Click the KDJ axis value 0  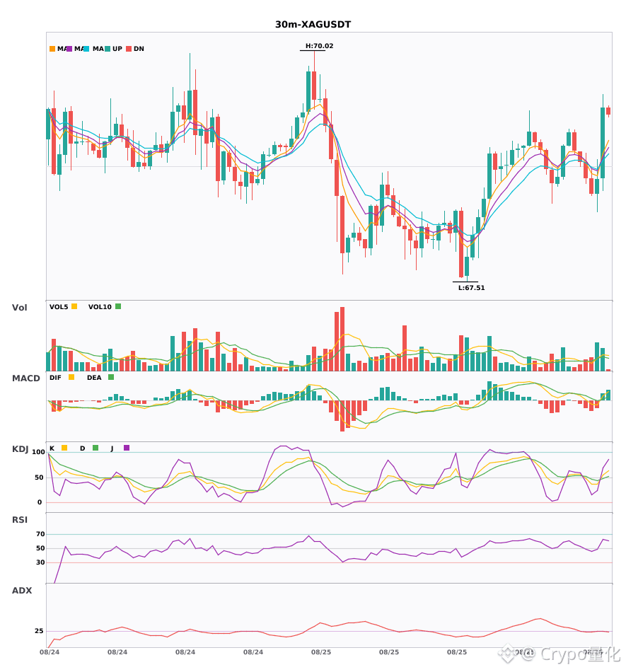click(x=40, y=502)
